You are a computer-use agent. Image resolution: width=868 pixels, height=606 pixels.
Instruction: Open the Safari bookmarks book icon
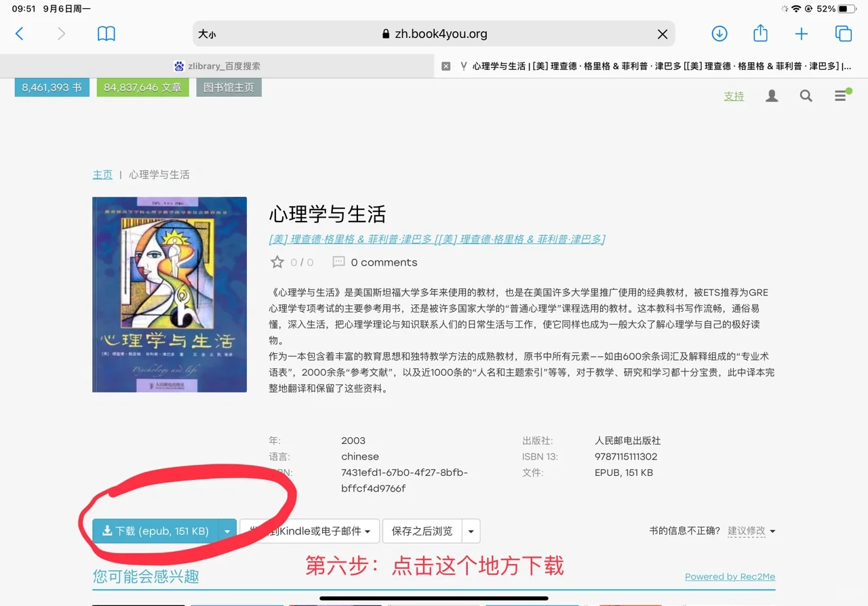[106, 34]
